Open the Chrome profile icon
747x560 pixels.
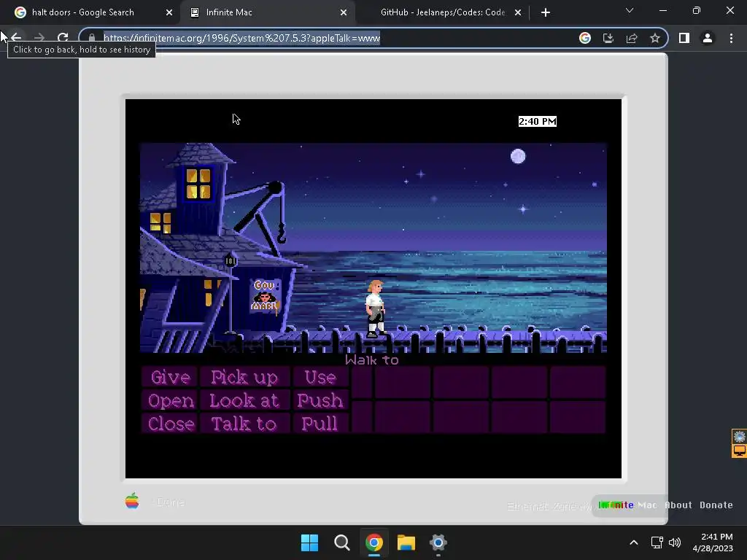pos(708,38)
